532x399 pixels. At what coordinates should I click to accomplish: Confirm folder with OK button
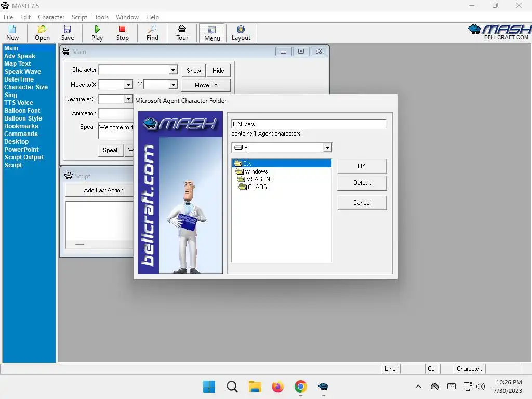pos(362,166)
